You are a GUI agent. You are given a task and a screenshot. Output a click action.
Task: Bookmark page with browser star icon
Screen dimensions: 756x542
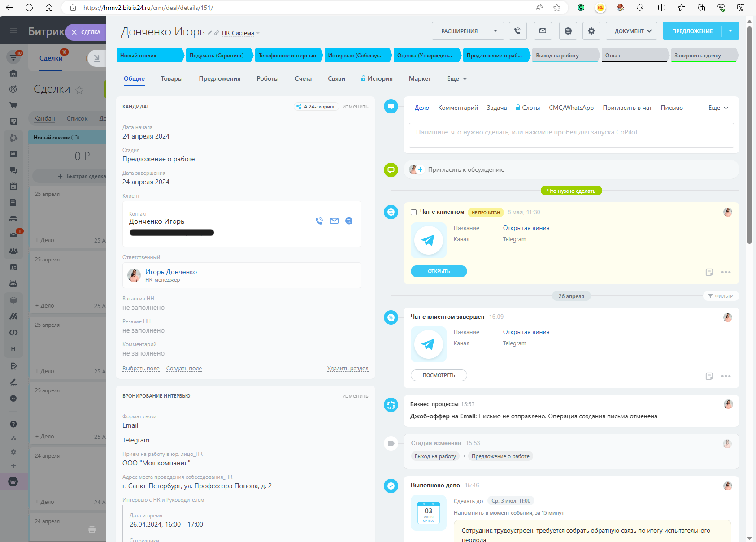tap(557, 8)
